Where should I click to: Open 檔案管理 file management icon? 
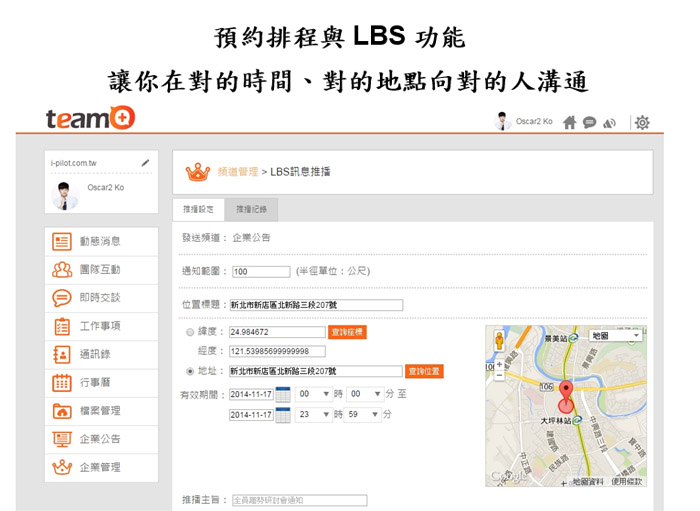click(62, 411)
